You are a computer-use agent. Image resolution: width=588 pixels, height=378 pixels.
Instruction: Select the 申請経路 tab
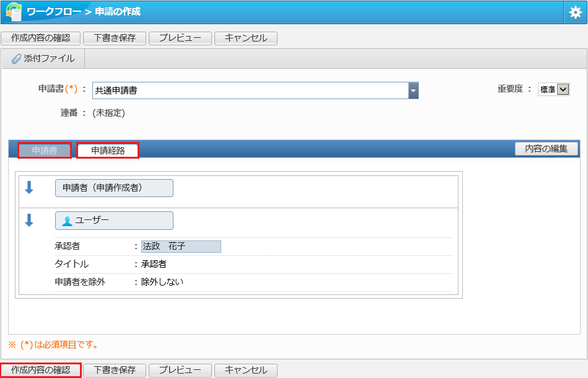108,151
